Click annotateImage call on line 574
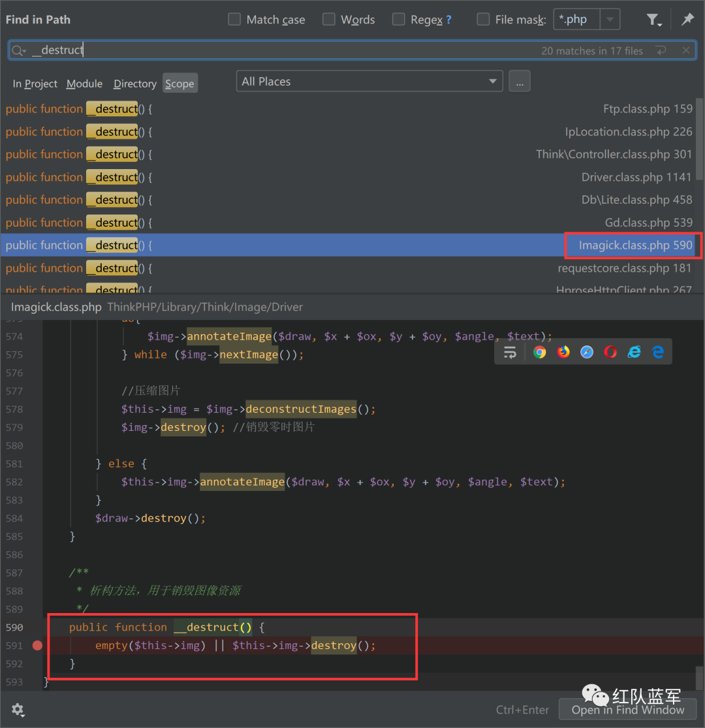This screenshot has height=728, width=705. pos(229,336)
